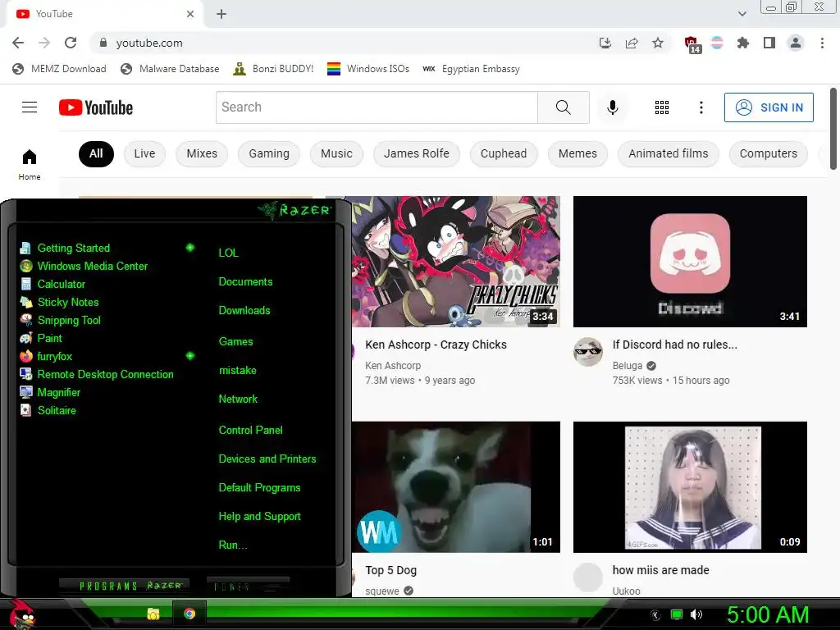Expand Getting Started jump list arrow
Screen dimensions: 840x630
click(189, 248)
